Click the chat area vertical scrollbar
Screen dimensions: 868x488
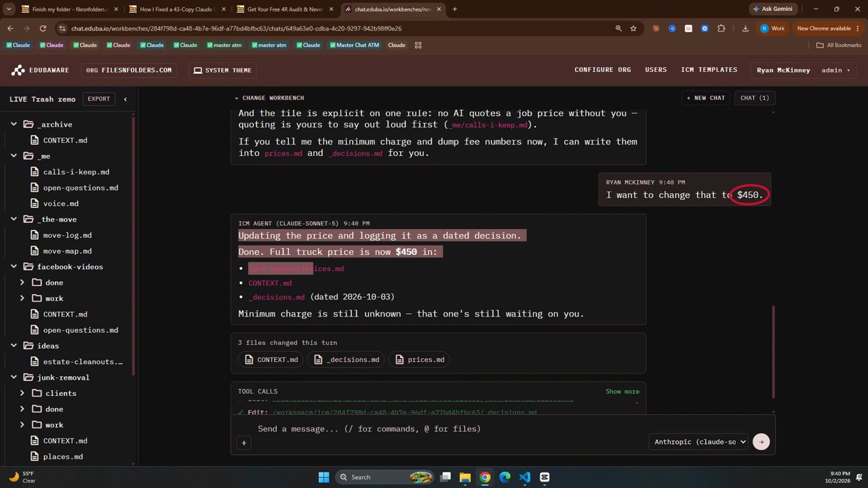click(x=774, y=352)
